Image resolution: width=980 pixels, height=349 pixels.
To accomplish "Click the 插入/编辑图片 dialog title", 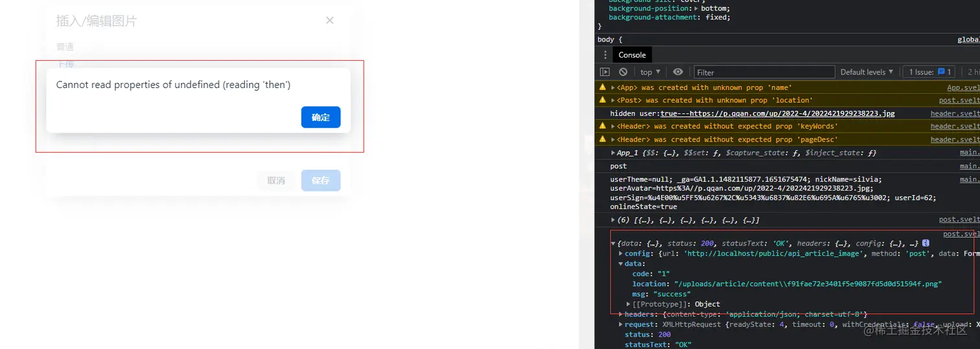I will point(97,21).
